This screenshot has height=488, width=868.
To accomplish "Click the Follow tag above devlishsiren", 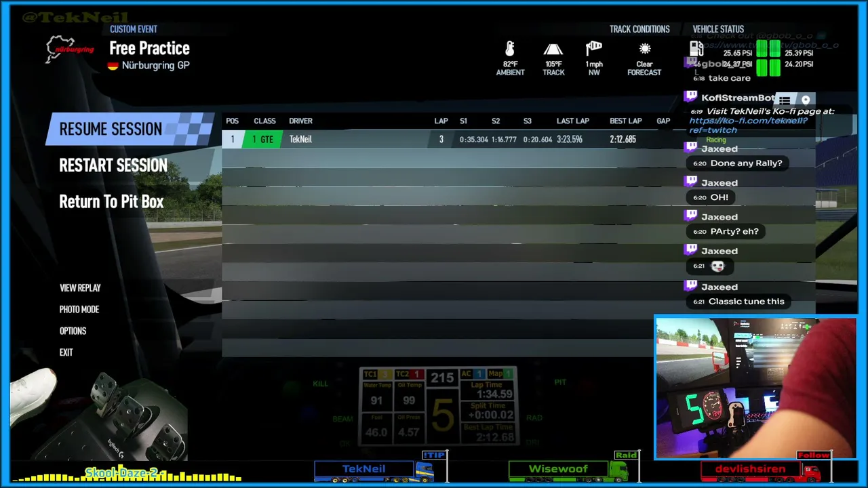I will [x=814, y=455].
